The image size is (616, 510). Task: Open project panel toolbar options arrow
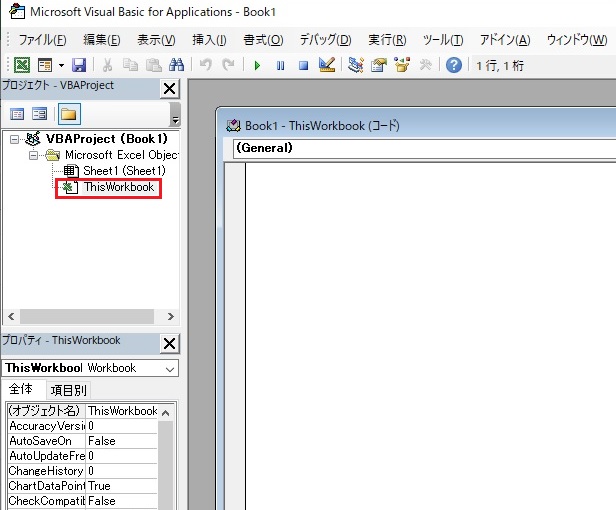coord(175,115)
